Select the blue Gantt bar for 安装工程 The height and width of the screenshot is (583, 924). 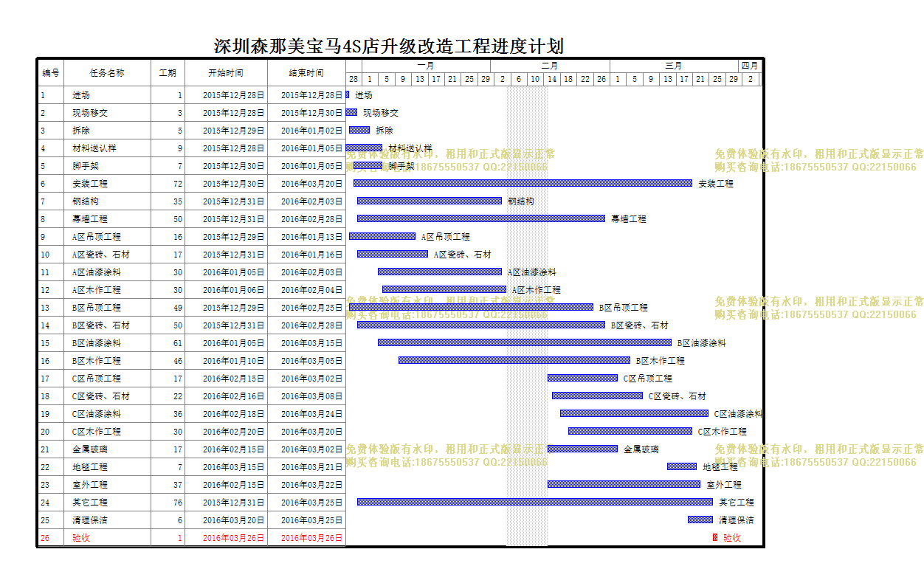[523, 183]
